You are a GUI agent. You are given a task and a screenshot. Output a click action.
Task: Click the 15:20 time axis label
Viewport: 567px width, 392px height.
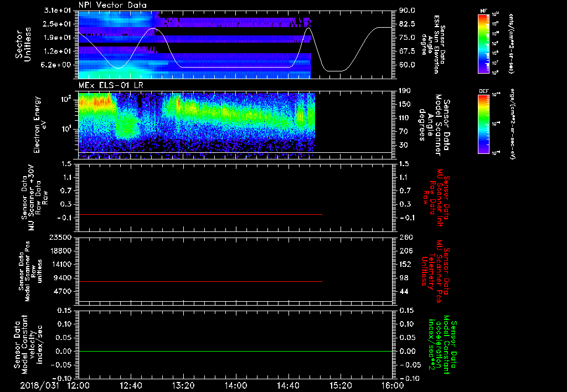[341, 385]
